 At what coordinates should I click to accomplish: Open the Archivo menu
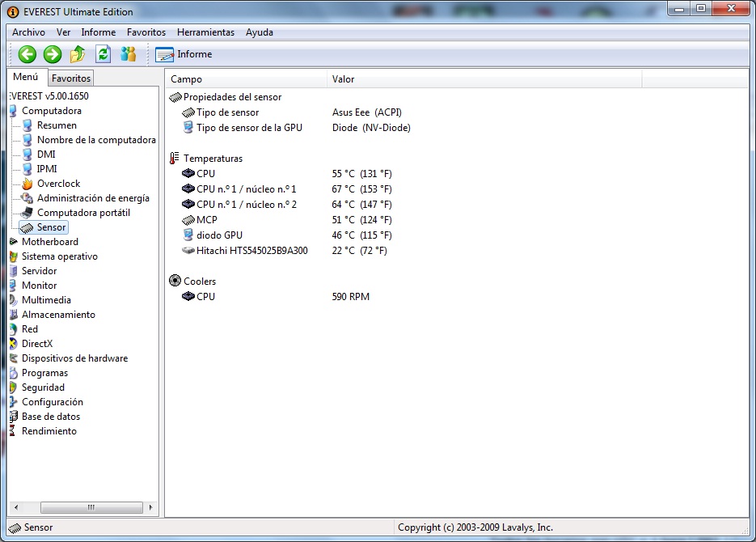tap(28, 32)
